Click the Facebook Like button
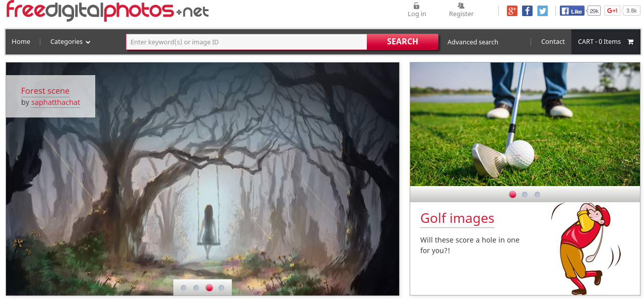644x299 pixels. (572, 11)
